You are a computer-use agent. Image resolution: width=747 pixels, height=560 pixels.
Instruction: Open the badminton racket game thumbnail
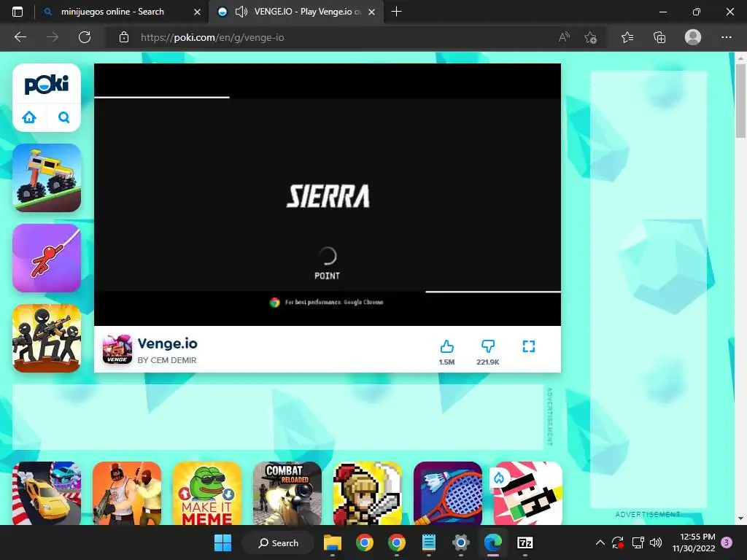click(448, 494)
